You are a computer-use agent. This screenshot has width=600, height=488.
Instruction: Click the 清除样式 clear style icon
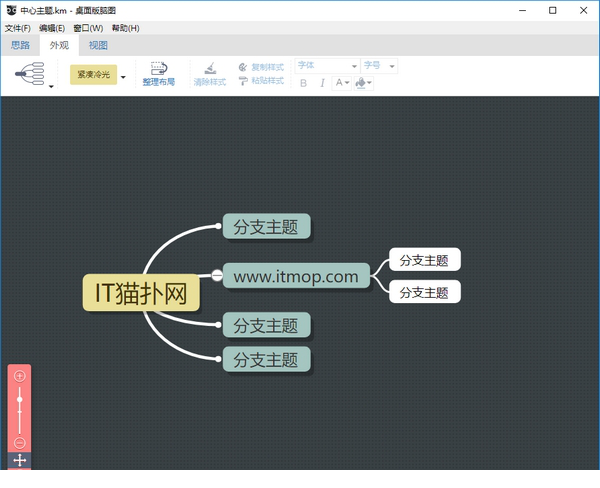pos(210,68)
